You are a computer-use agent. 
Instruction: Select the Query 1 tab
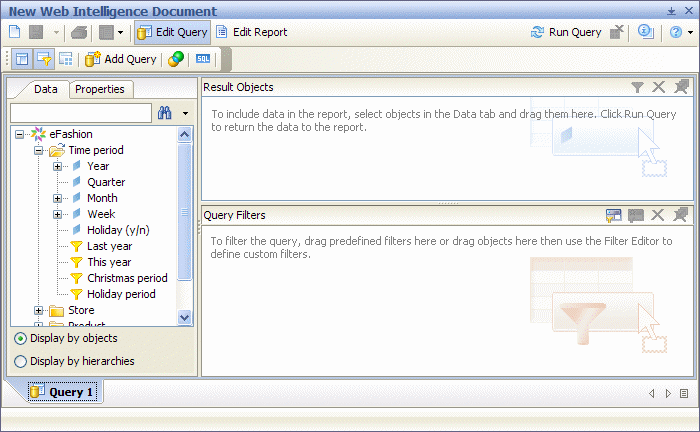62,392
